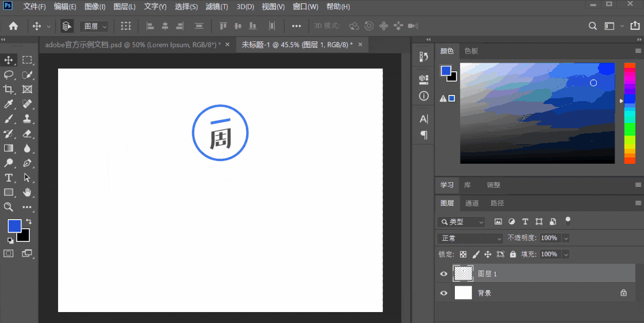644x323 pixels.
Task: Switch to the 路径 tab
Action: point(497,203)
